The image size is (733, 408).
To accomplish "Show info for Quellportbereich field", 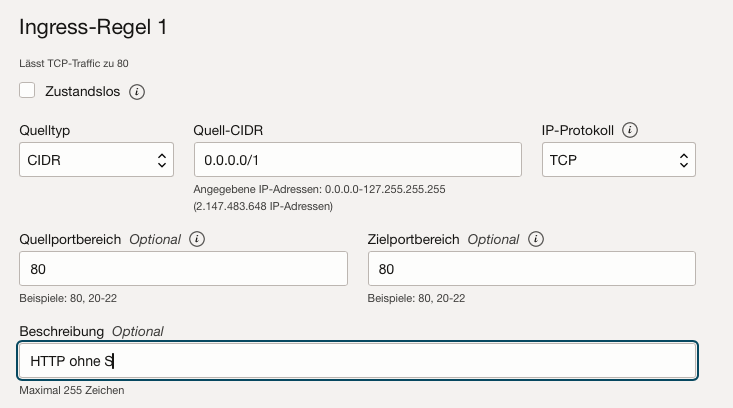I will [x=197, y=240].
